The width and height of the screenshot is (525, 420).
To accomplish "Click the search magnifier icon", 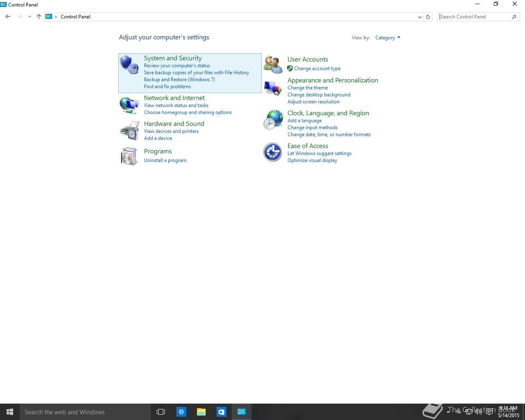I will point(514,17).
